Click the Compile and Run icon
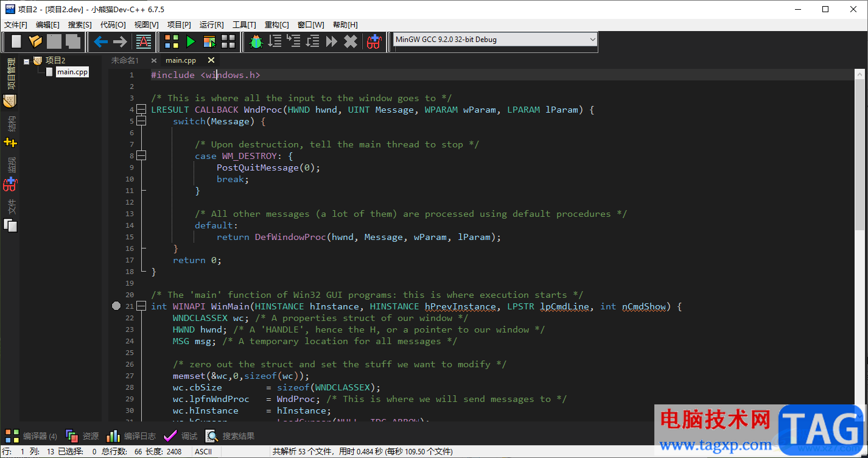Screen dimensions: 868x458 click(209, 41)
